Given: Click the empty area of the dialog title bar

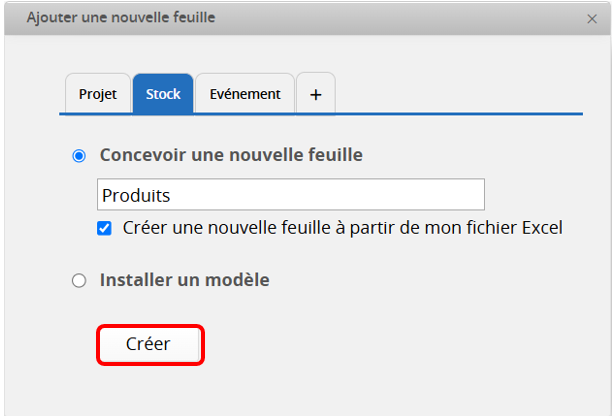Looking at the screenshot, I should tap(400, 18).
